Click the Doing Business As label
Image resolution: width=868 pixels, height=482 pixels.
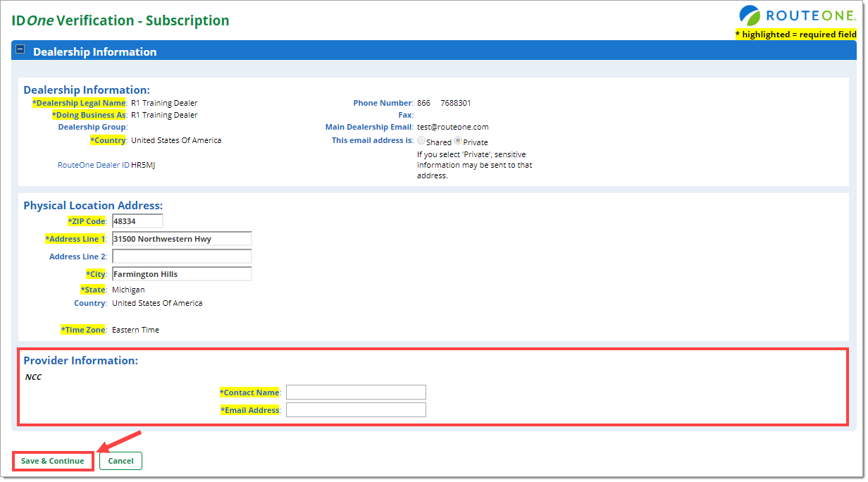89,115
